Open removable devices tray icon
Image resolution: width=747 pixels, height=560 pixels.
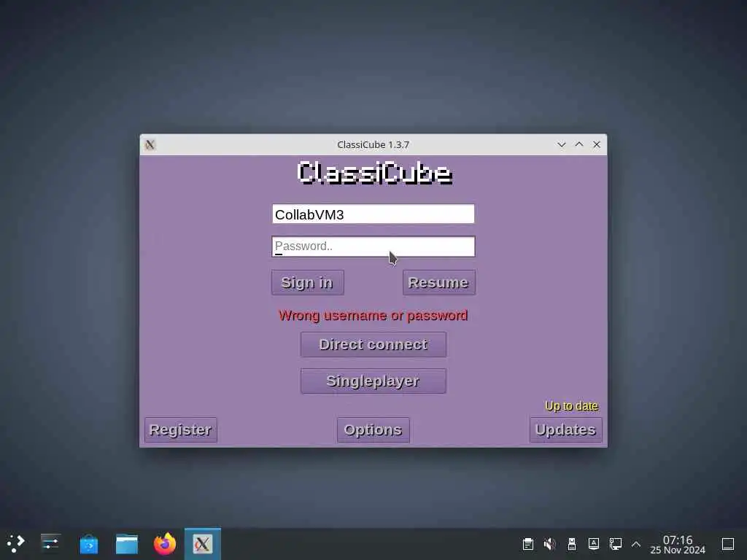[x=572, y=544]
